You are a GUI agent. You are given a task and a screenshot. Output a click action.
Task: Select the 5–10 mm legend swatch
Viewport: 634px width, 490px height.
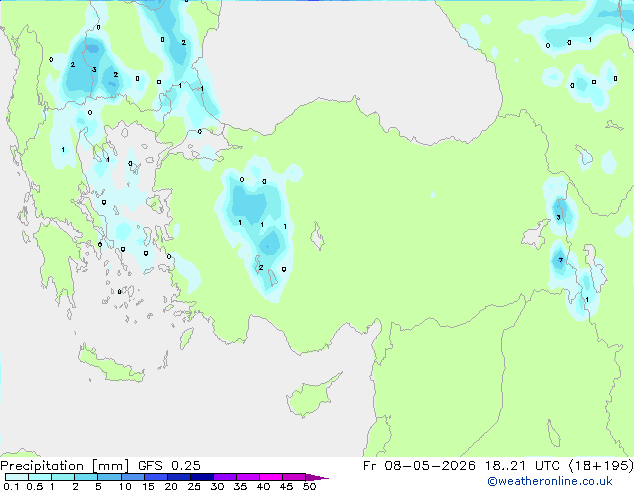coord(109,477)
